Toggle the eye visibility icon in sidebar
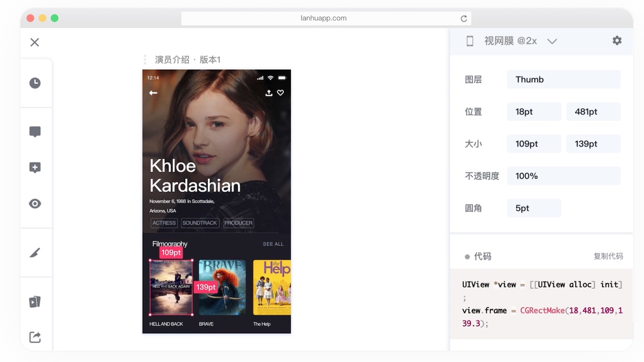644x362 pixels. [35, 204]
